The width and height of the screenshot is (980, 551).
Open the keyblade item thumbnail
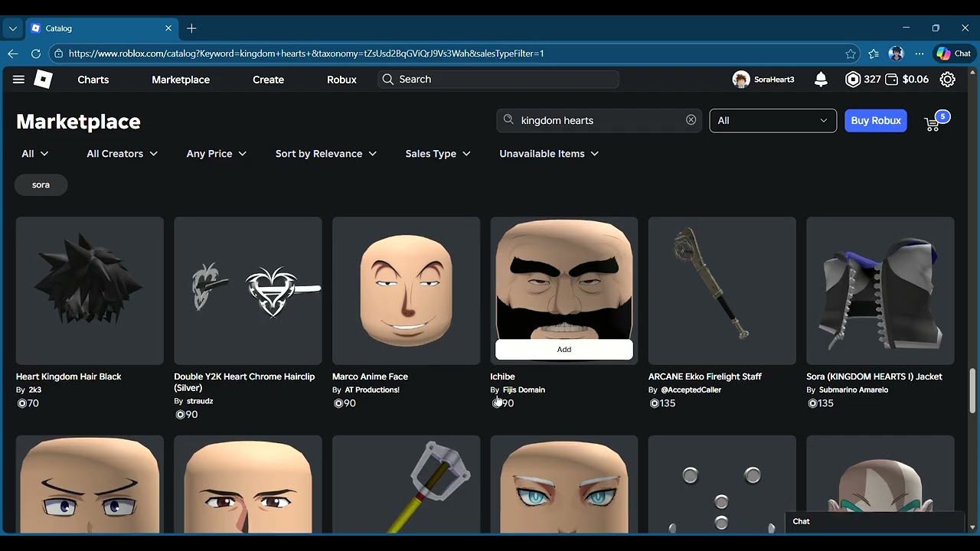[407, 484]
